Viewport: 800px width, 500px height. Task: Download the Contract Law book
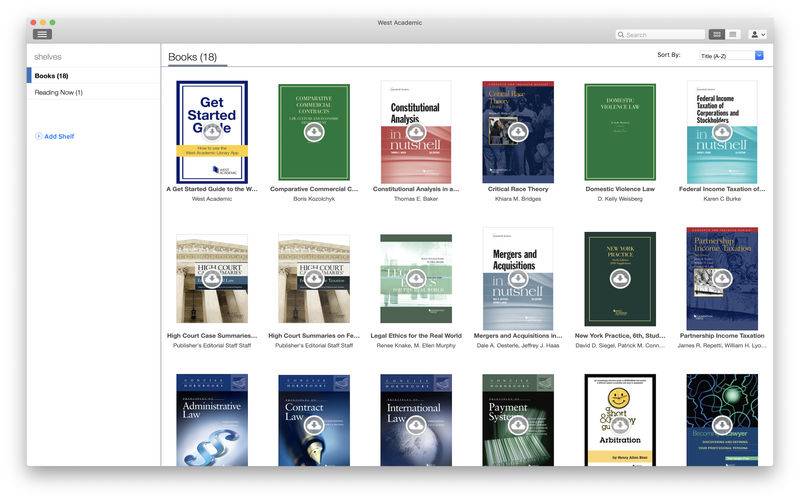[314, 425]
